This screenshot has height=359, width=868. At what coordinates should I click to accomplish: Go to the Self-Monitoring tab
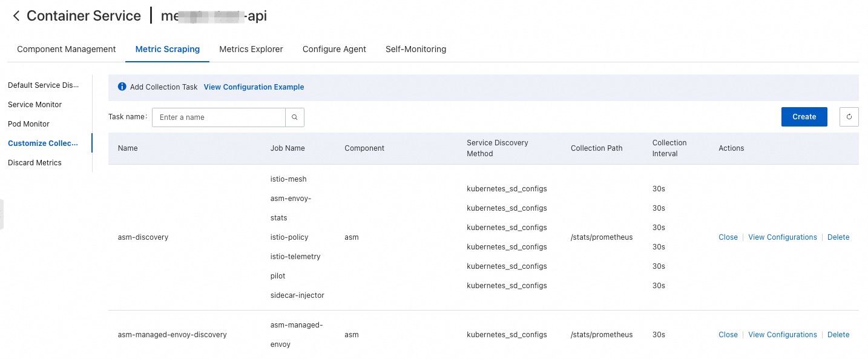coord(415,49)
